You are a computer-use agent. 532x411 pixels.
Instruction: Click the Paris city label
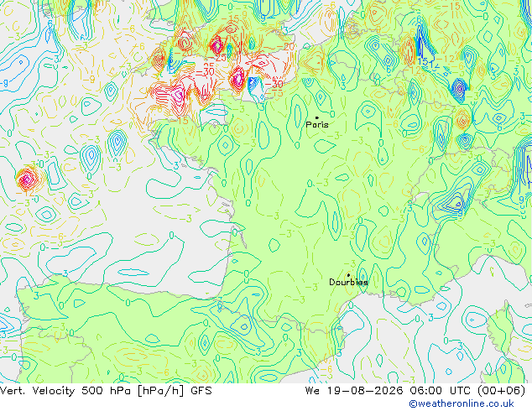click(x=317, y=124)
